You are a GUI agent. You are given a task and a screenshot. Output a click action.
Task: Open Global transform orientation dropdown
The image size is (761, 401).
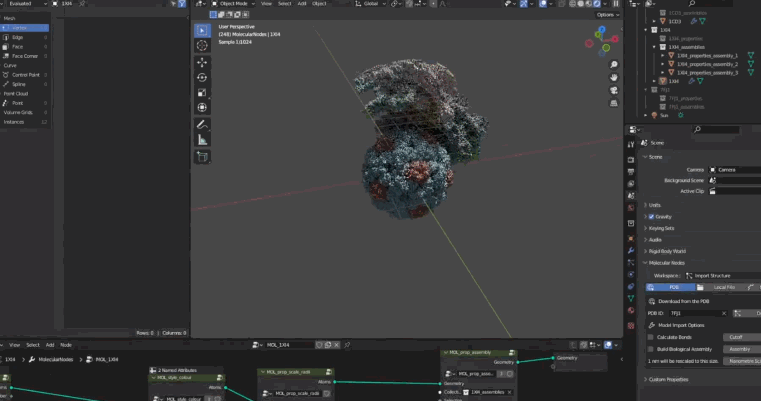click(x=371, y=4)
